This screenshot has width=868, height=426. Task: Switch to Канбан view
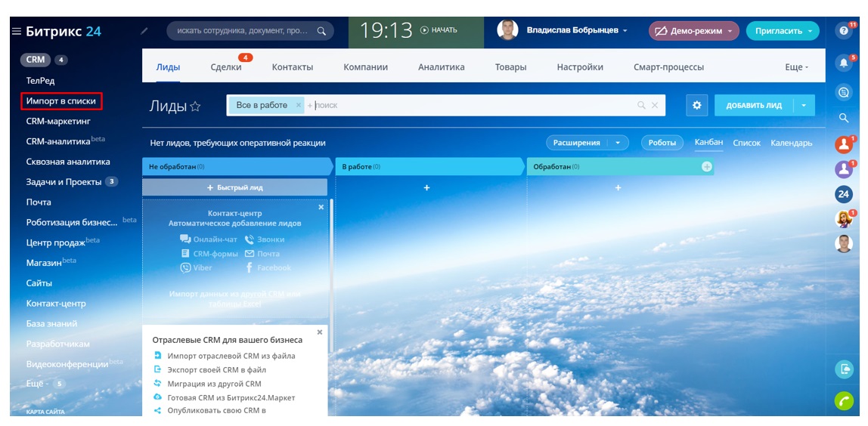pos(708,142)
